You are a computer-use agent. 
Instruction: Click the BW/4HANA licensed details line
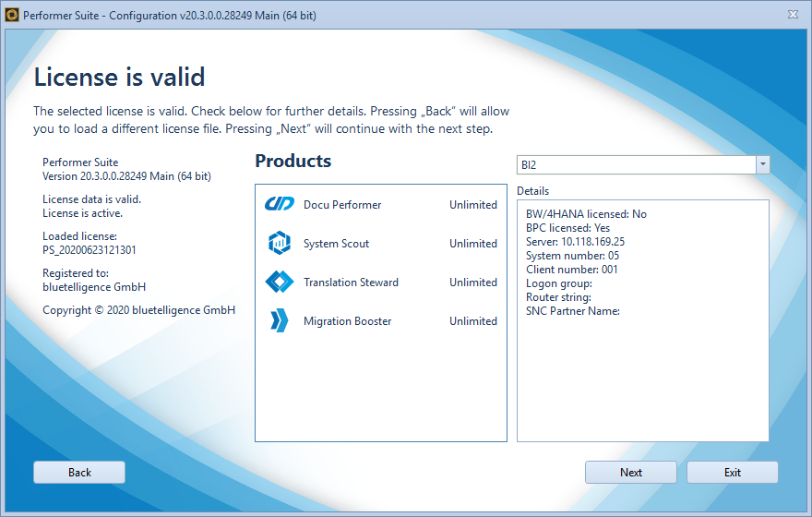[x=586, y=214]
